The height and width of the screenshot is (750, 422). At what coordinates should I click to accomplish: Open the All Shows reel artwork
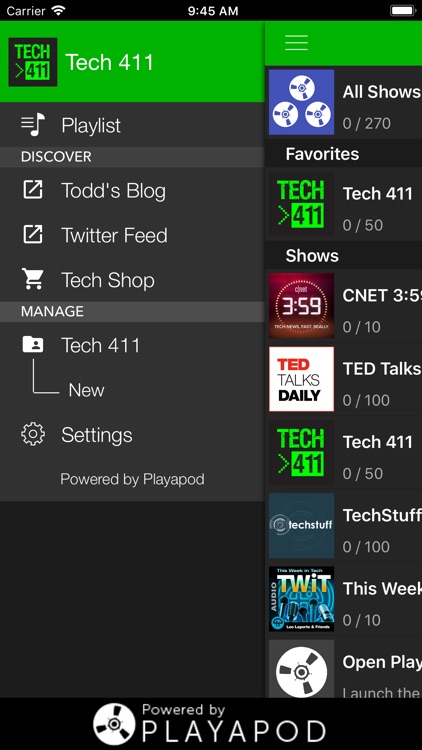pos(301,102)
